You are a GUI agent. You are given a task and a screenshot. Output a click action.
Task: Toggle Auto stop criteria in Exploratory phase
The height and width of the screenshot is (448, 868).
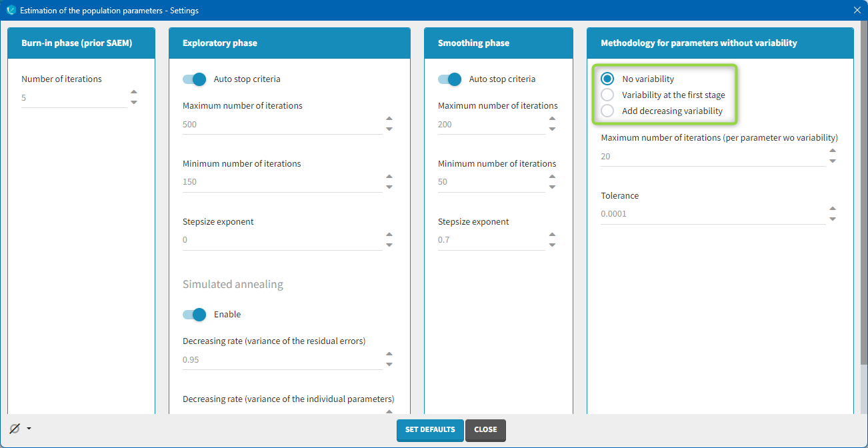[195, 79]
